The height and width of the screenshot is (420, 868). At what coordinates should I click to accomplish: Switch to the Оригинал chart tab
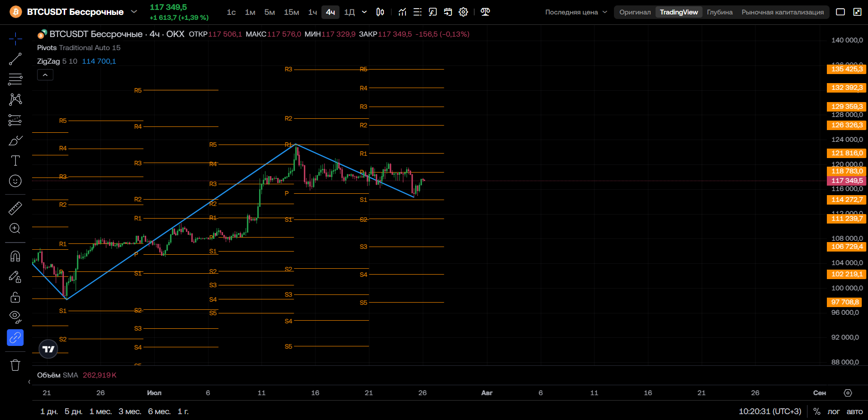click(635, 12)
